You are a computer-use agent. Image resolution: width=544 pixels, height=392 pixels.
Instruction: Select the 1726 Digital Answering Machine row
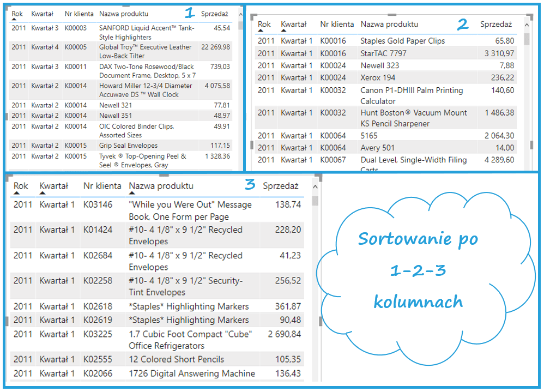tap(191, 373)
